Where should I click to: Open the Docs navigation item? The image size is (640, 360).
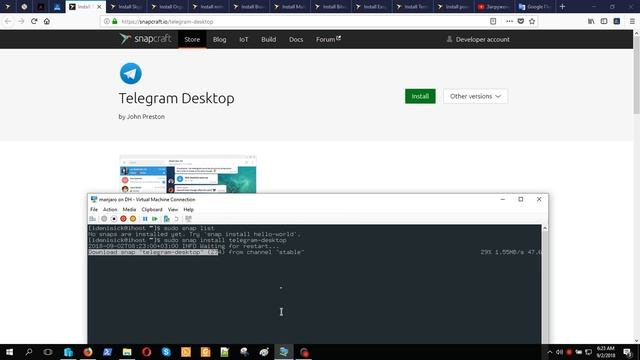296,40
